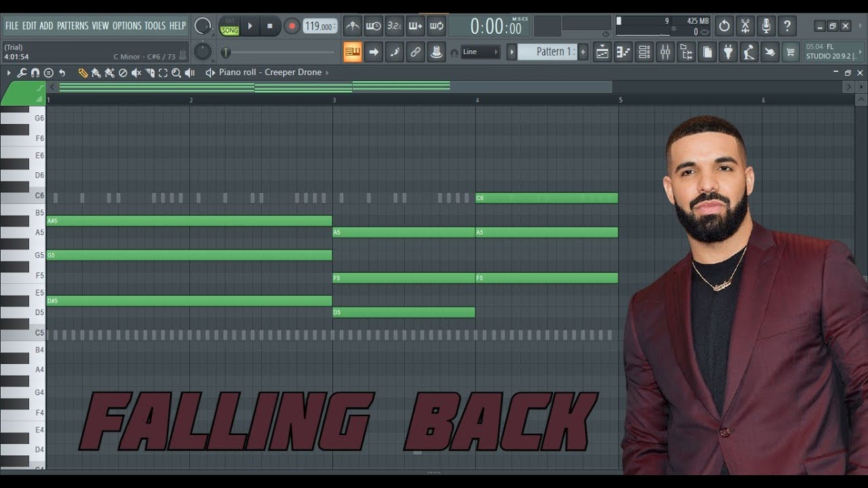Toggle the 3.2.1 countdown before recording
The height and width of the screenshot is (488, 868).
(395, 26)
